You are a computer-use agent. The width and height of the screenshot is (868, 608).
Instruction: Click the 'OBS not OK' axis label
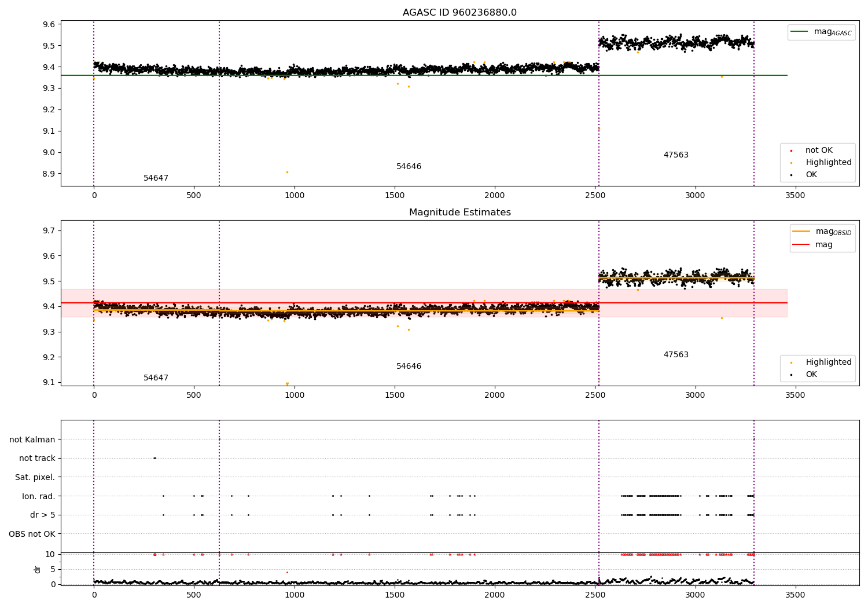[x=32, y=534]
